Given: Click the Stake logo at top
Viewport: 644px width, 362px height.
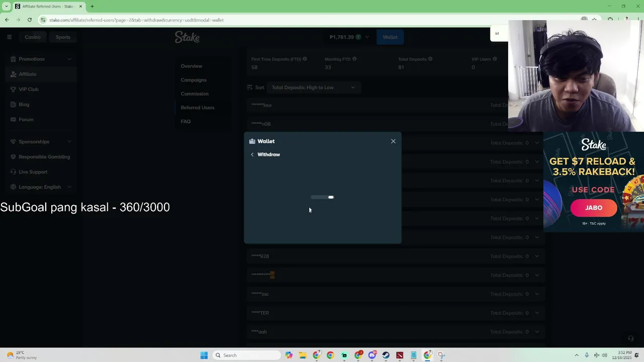Looking at the screenshot, I should pyautogui.click(x=187, y=37).
